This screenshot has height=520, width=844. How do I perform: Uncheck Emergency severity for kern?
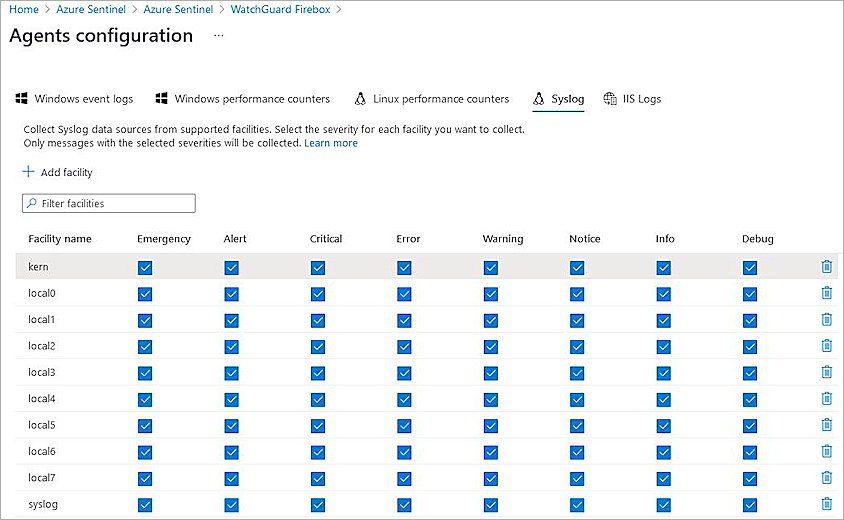[x=145, y=268]
